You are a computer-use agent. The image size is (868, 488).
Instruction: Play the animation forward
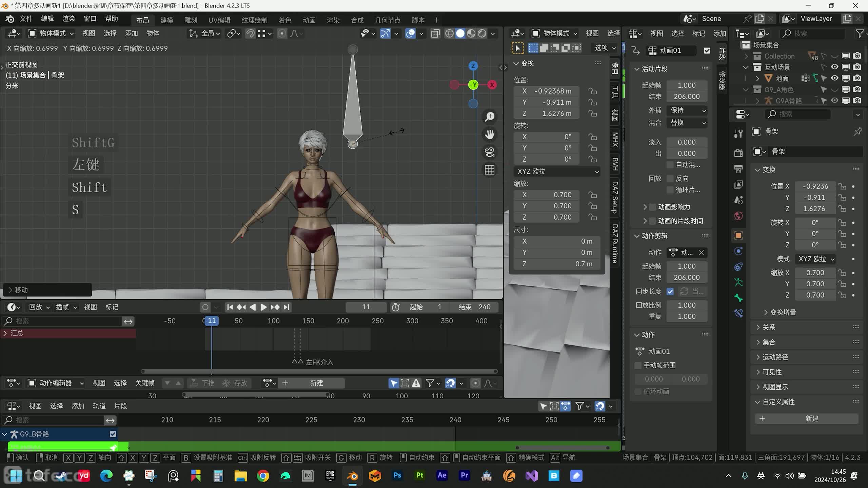click(x=263, y=307)
